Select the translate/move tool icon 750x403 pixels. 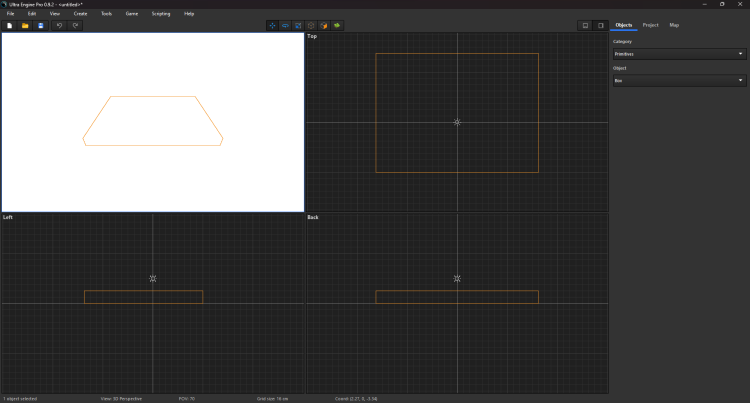[x=272, y=25]
